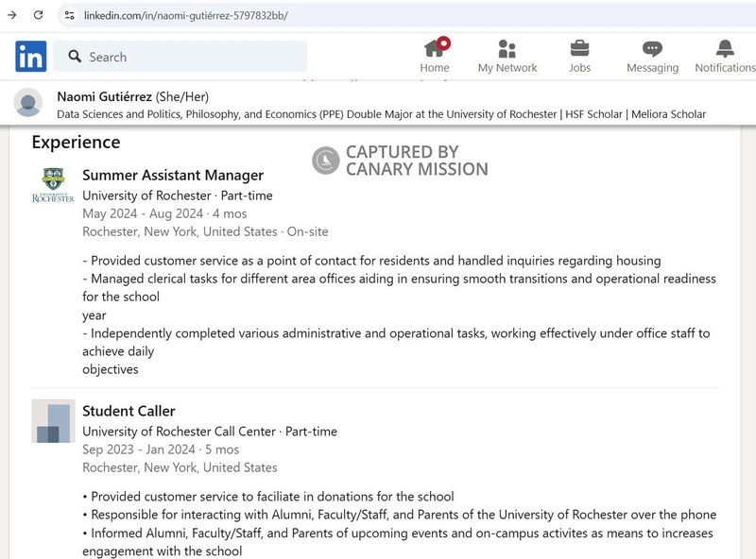Click 'Managed clerical tasks' description line
This screenshot has width=756, height=559.
coord(399,288)
